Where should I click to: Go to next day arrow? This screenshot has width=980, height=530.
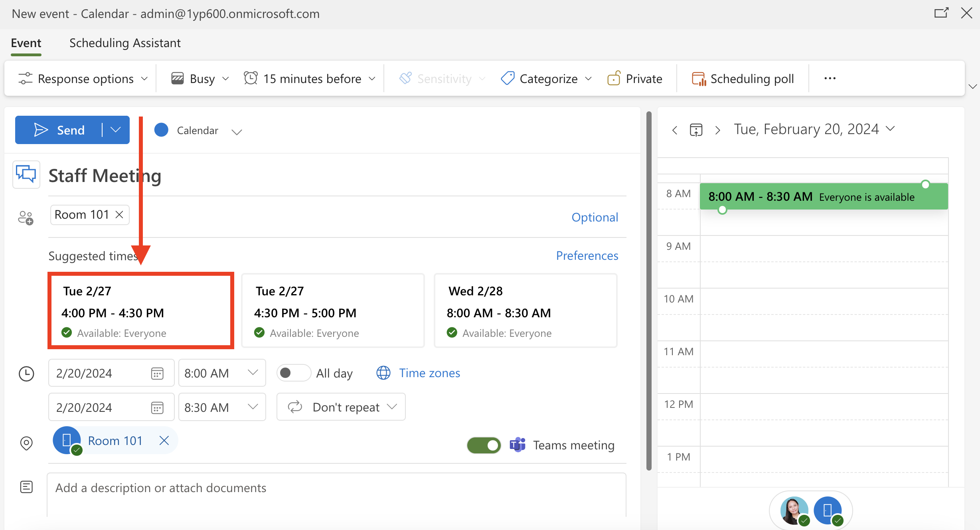(717, 130)
